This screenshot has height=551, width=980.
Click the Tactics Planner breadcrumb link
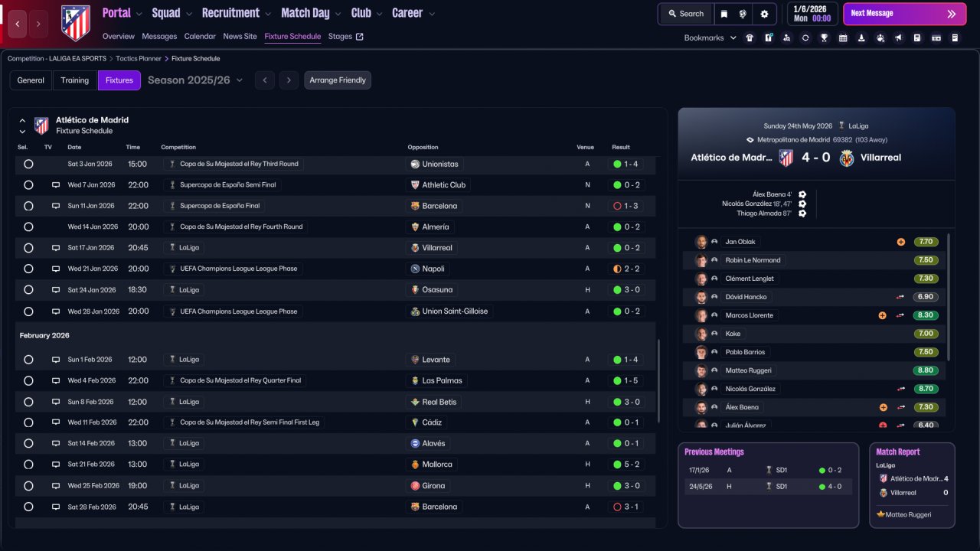(x=139, y=59)
